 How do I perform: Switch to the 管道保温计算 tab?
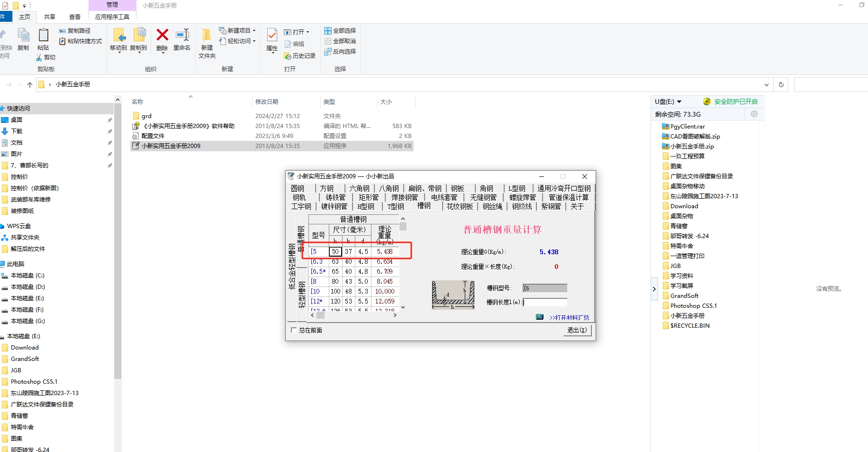point(569,197)
